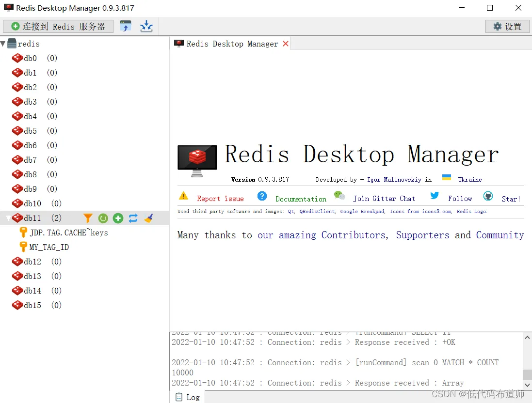The image size is (532, 403).
Task: Click the Ukraine flag icon
Action: [x=447, y=177]
